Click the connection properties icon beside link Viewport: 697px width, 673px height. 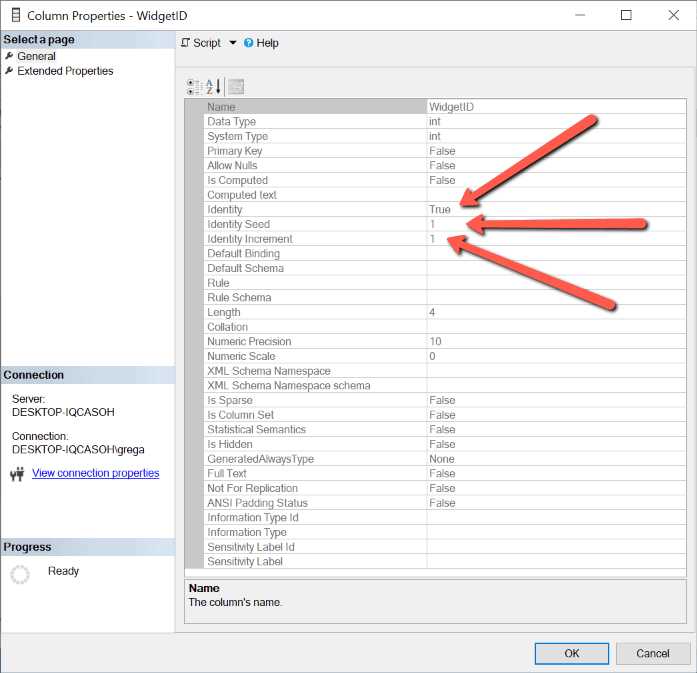[x=17, y=474]
